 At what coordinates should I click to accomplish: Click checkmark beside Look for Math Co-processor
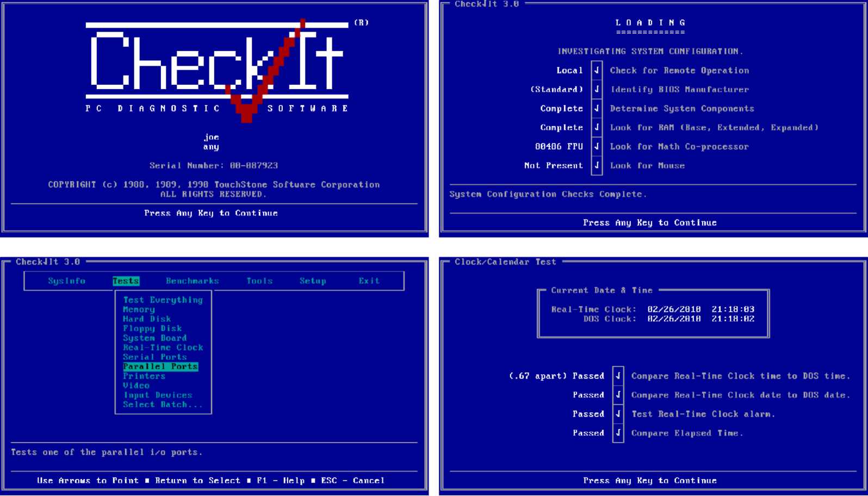click(597, 146)
